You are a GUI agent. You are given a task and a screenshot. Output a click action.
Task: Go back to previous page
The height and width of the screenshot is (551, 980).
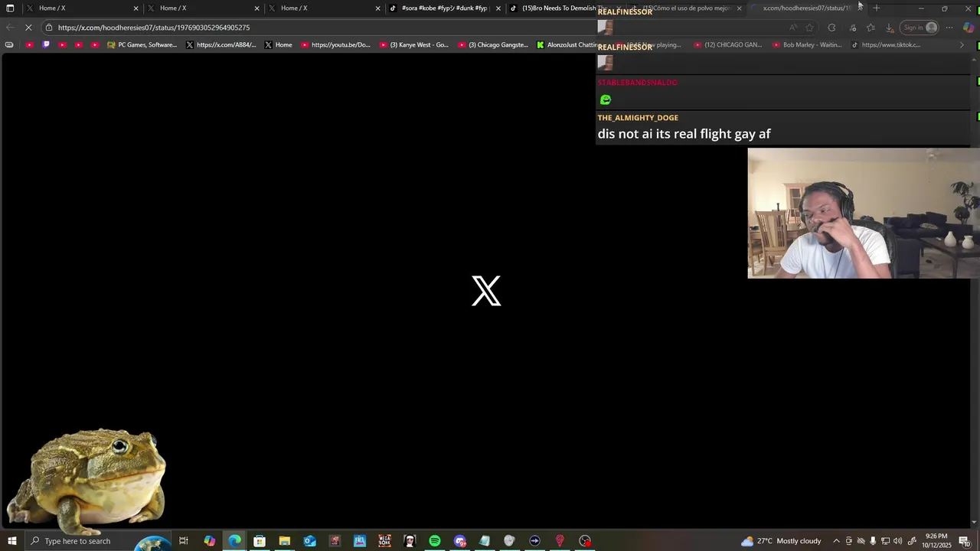click(x=10, y=28)
